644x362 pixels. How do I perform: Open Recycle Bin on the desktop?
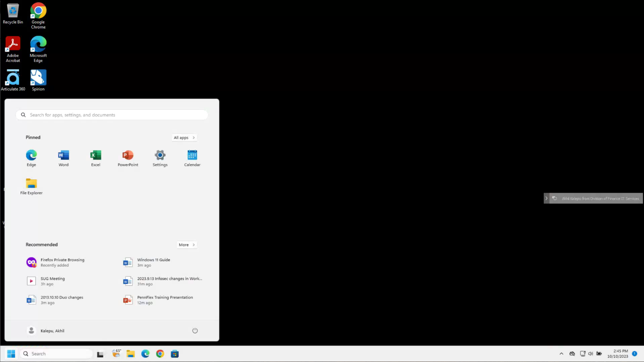tap(13, 14)
